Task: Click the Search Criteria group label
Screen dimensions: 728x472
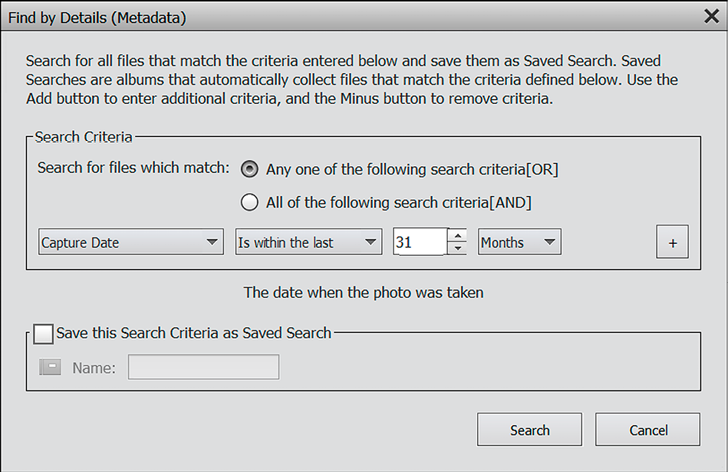Action: coord(84,137)
